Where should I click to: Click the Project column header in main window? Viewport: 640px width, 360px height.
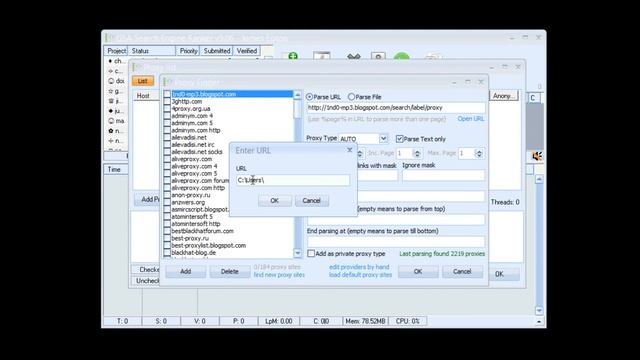coord(116,51)
